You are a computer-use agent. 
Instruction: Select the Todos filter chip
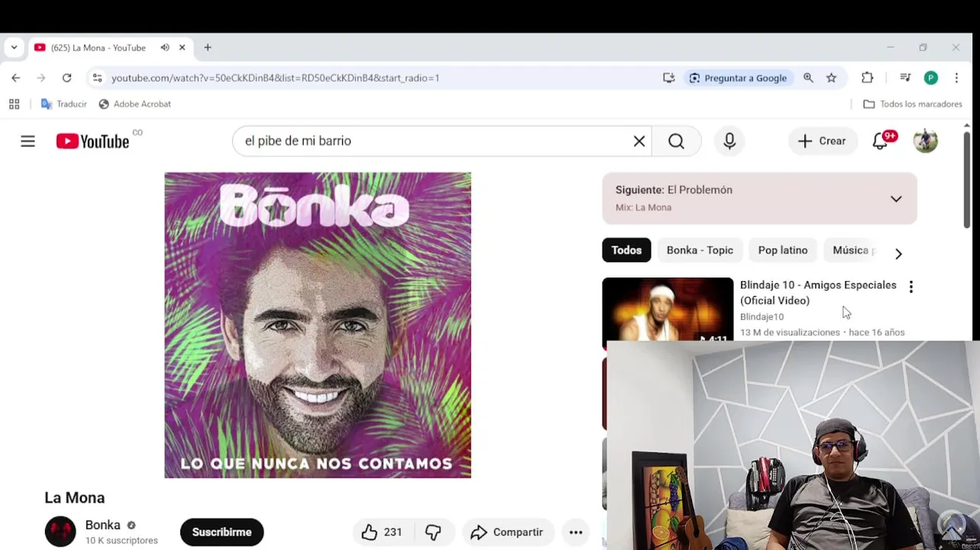click(626, 251)
